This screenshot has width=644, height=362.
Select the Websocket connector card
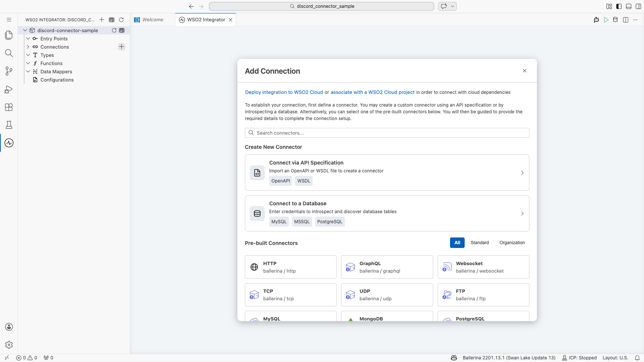483,267
